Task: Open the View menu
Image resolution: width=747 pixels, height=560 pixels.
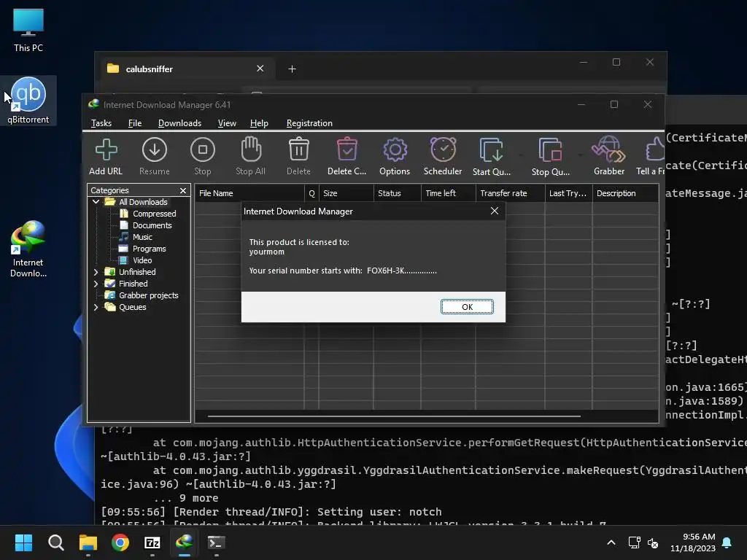Action: coord(227,122)
